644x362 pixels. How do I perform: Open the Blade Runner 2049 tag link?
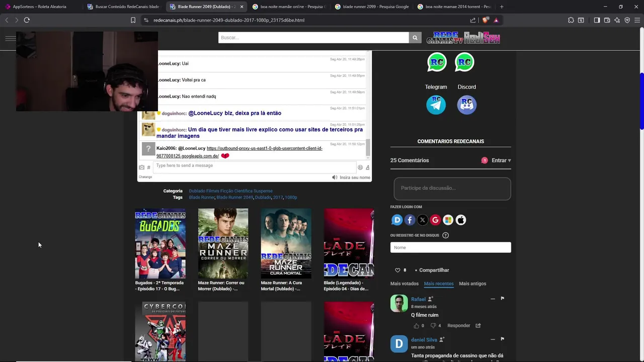pyautogui.click(x=234, y=197)
